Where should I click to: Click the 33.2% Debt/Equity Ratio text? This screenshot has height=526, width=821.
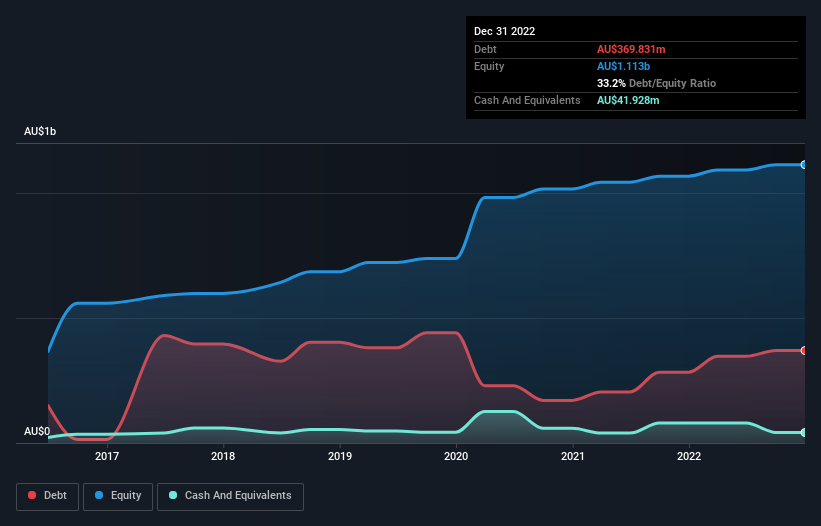(656, 83)
